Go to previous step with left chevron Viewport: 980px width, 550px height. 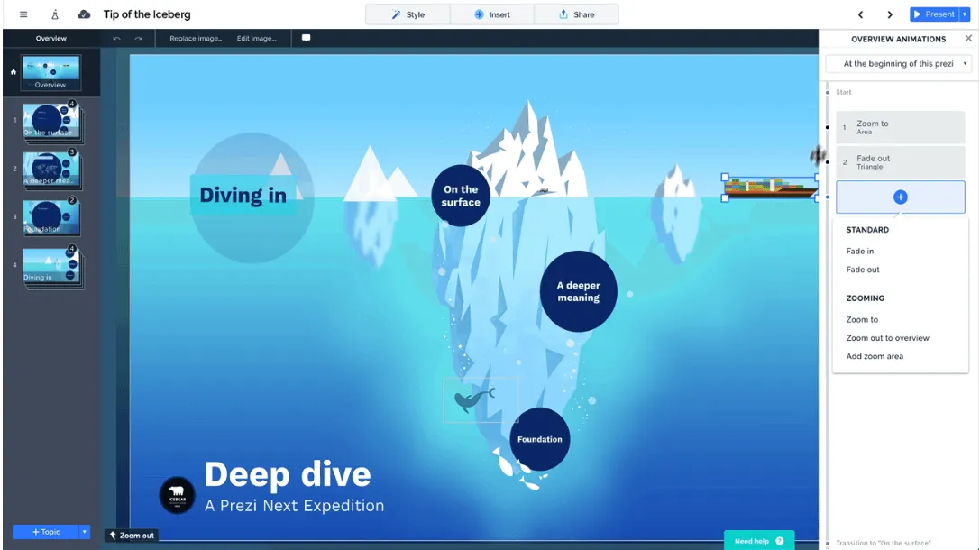coord(860,14)
